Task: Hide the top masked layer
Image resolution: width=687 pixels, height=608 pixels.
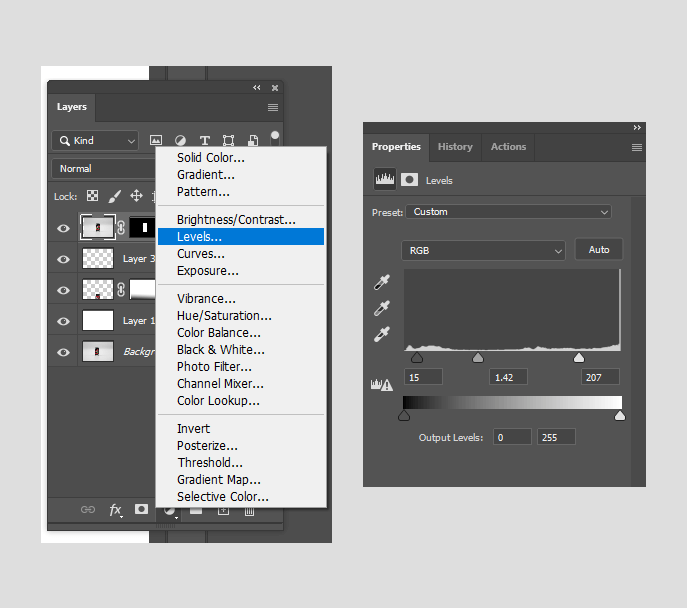Action: coord(64,228)
